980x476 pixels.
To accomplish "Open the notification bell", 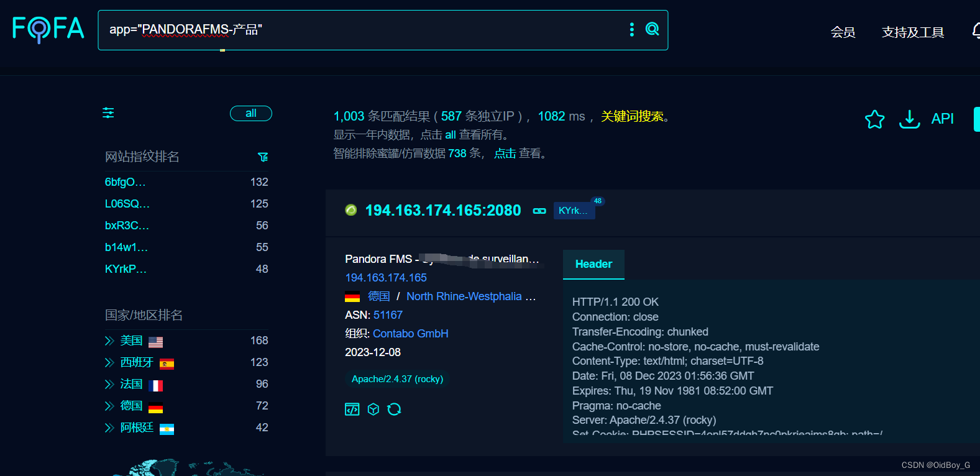I will point(976,31).
